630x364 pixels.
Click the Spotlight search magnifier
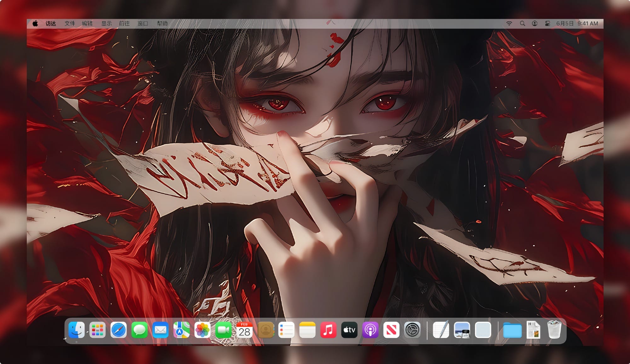click(x=522, y=24)
